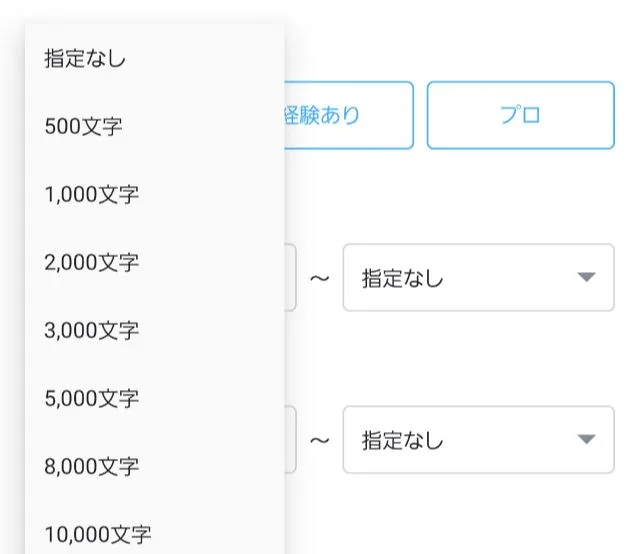
Task: Click the 指定なし text in the upper-right field
Action: [x=402, y=277]
